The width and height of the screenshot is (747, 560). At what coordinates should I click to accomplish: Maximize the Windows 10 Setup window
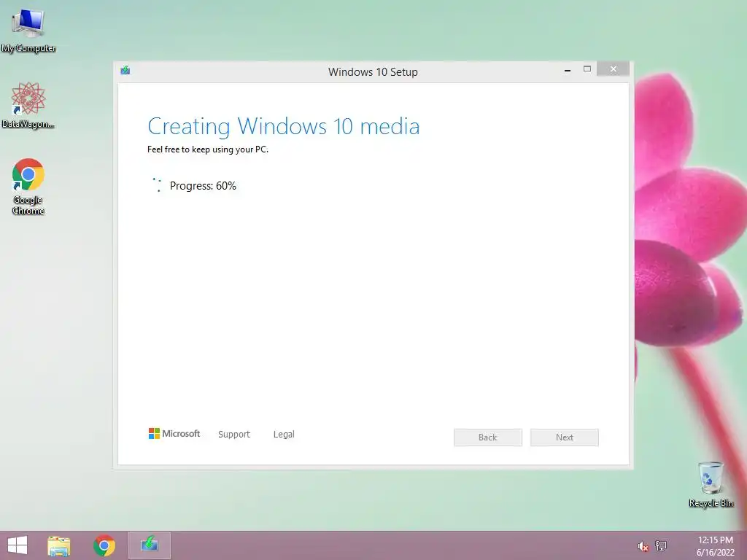[587, 69]
